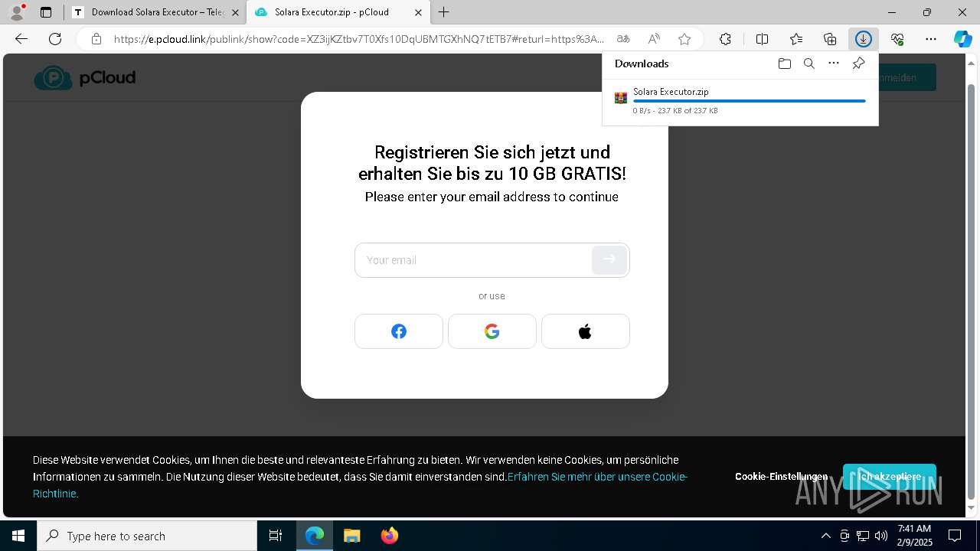
Task: Go back to previous page
Action: tap(21, 39)
